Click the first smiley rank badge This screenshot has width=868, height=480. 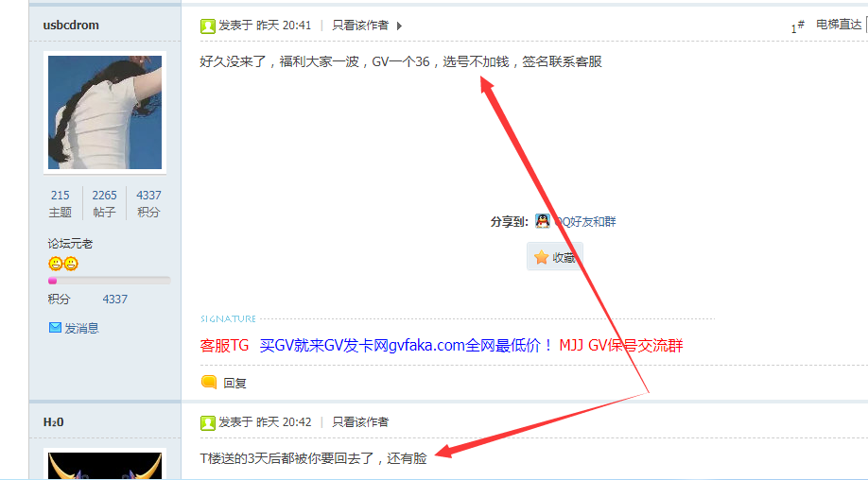pos(56,264)
